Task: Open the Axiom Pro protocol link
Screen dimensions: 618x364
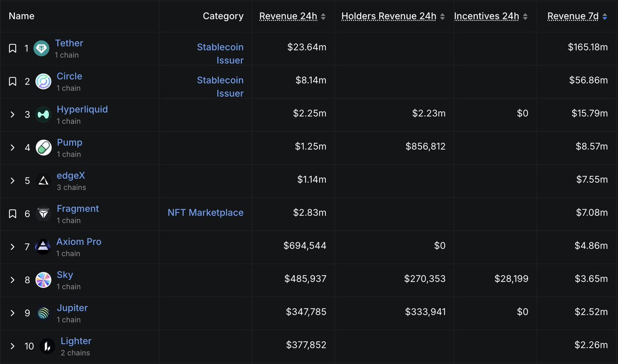Action: coord(79,241)
